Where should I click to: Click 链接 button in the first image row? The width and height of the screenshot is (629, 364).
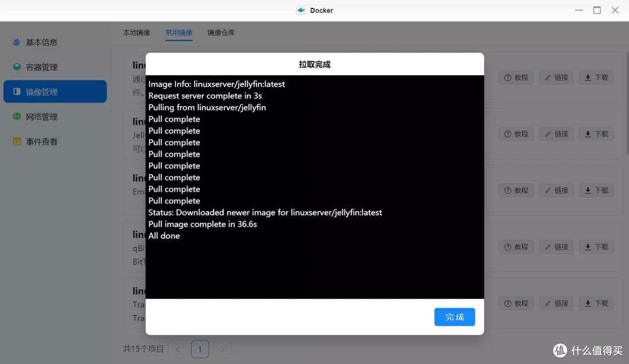(x=556, y=77)
